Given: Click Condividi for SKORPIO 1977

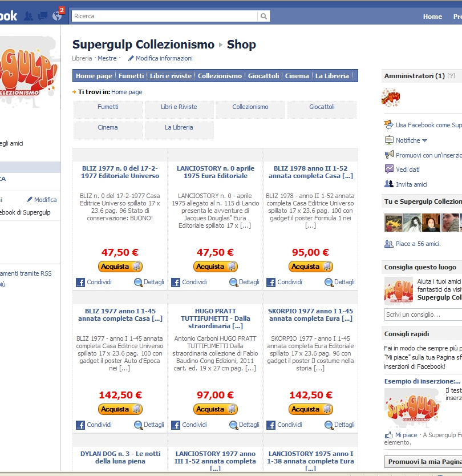Looking at the screenshot, I should pyautogui.click(x=290, y=425).
